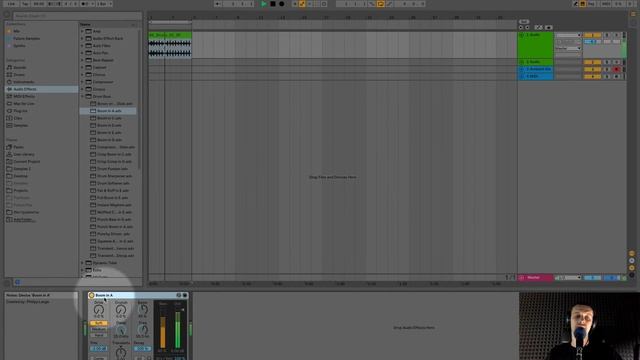Click the Crunch knob on Drum Buss
640x360 pixels.
121,310
